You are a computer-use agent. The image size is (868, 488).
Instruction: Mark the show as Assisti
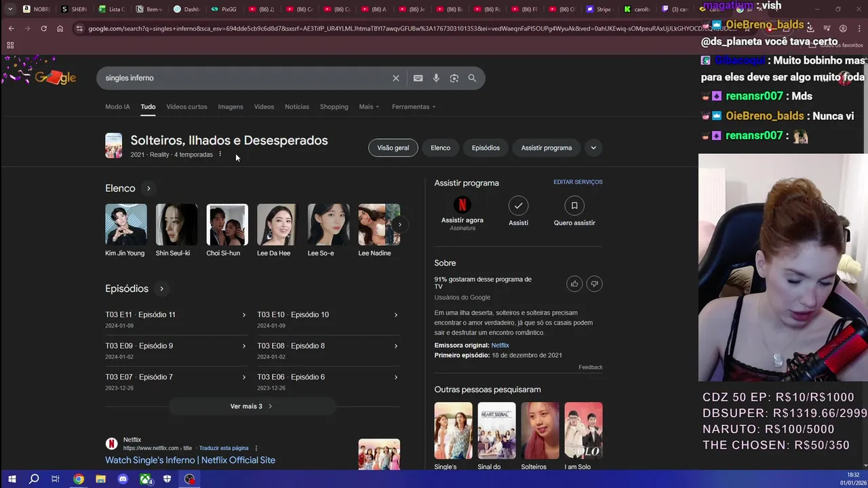518,205
